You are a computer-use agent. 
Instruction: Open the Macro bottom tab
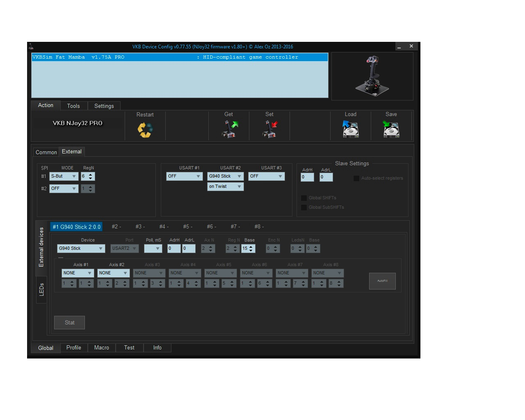[102, 348]
